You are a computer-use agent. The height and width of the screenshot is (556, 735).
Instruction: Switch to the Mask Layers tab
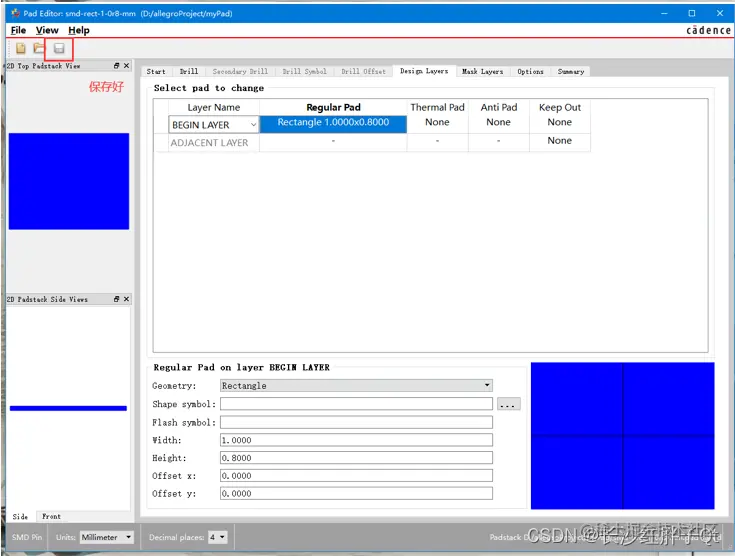(x=482, y=71)
